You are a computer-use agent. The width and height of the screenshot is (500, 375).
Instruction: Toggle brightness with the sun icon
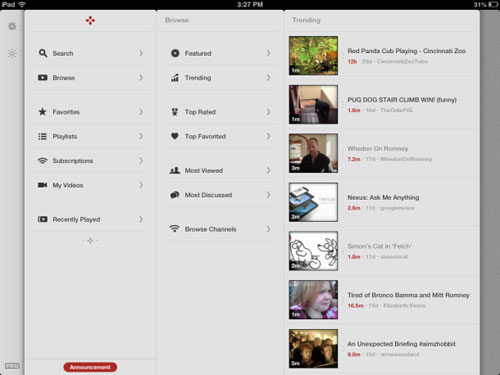tap(12, 53)
